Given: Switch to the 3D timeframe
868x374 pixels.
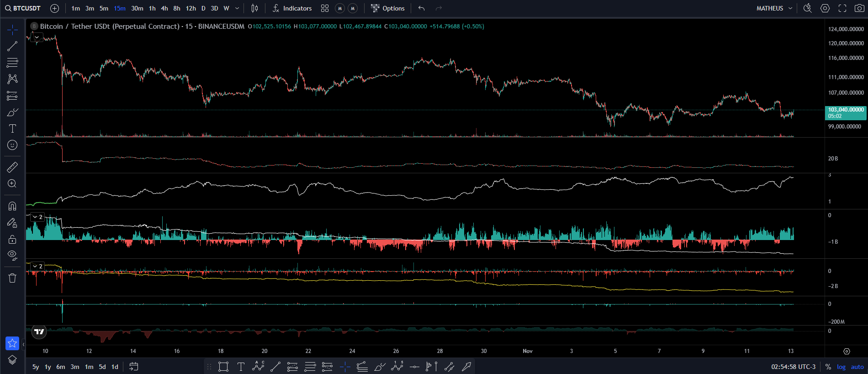Looking at the screenshot, I should click(x=214, y=8).
